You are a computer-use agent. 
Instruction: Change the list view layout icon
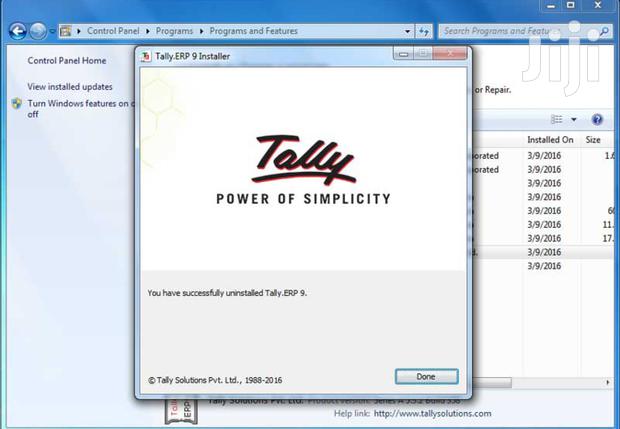[x=557, y=119]
